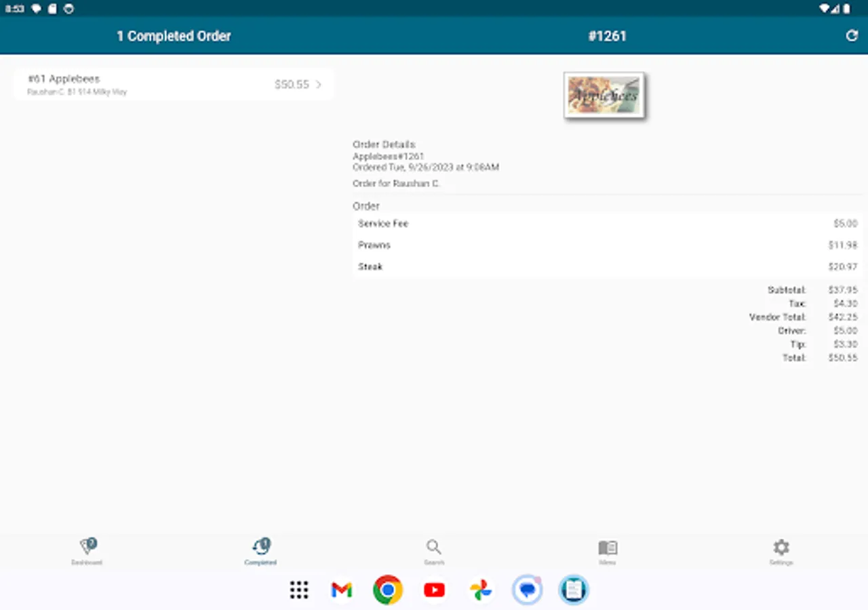Screen dimensions: 868x610
Task: Open the Chrome browser
Action: coord(387,590)
